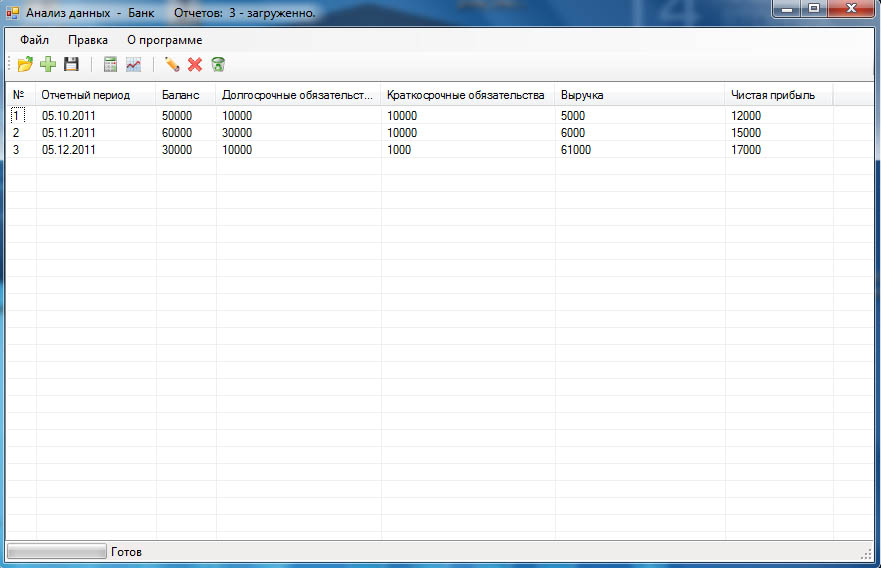Image resolution: width=881 pixels, height=568 pixels.
Task: Click the Готов status label
Action: click(x=126, y=552)
